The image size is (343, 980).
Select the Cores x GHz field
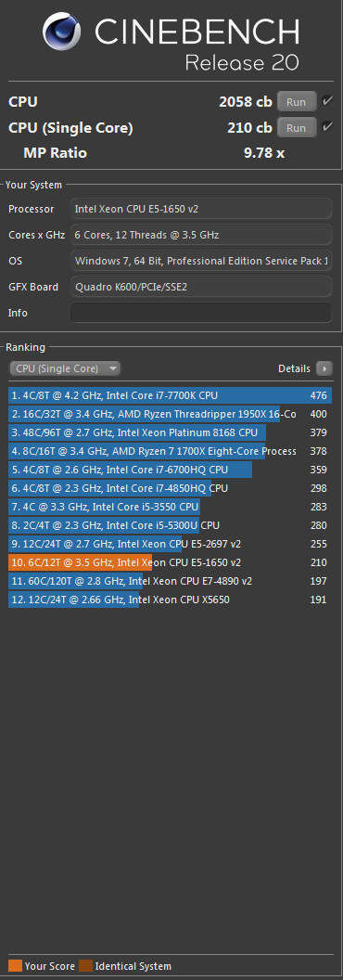click(x=201, y=235)
